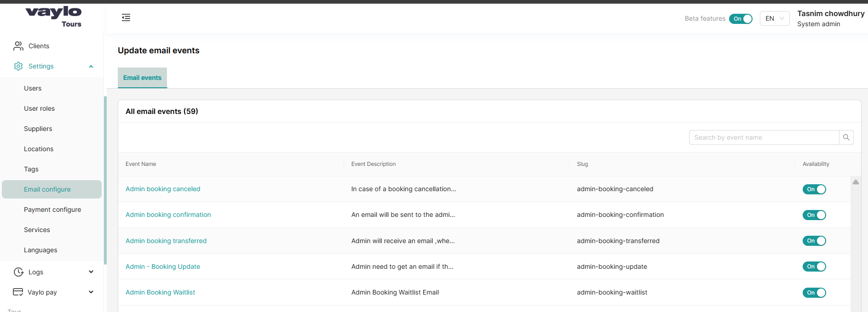Click the 'Update email events' page title
Viewport: 868px width, 312px height.
pyautogui.click(x=159, y=51)
